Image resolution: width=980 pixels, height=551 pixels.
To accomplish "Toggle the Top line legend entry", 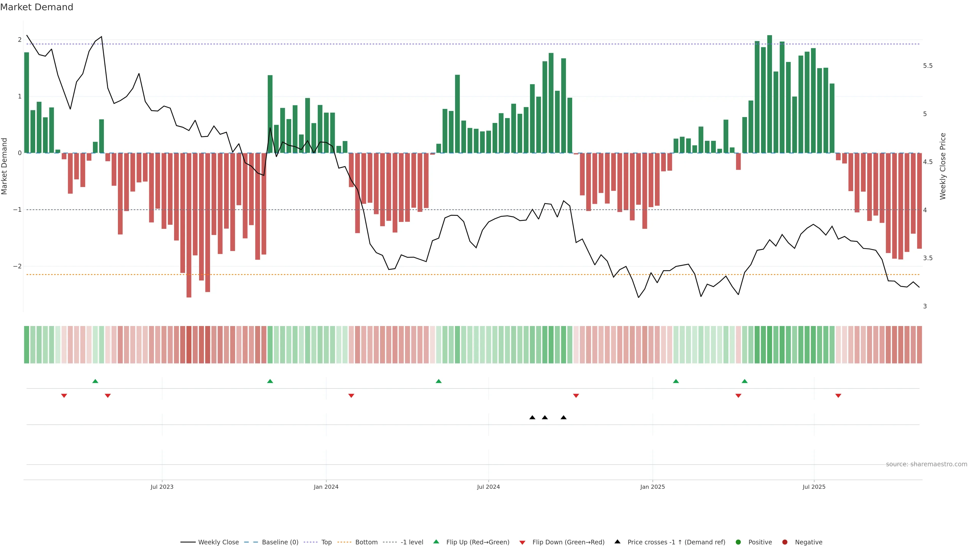I will pyautogui.click(x=326, y=542).
